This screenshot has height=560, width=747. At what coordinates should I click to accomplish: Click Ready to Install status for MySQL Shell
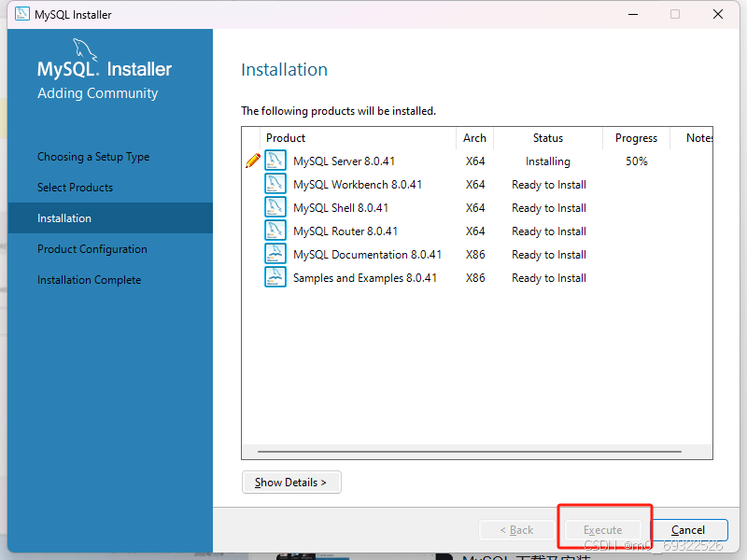pos(549,208)
